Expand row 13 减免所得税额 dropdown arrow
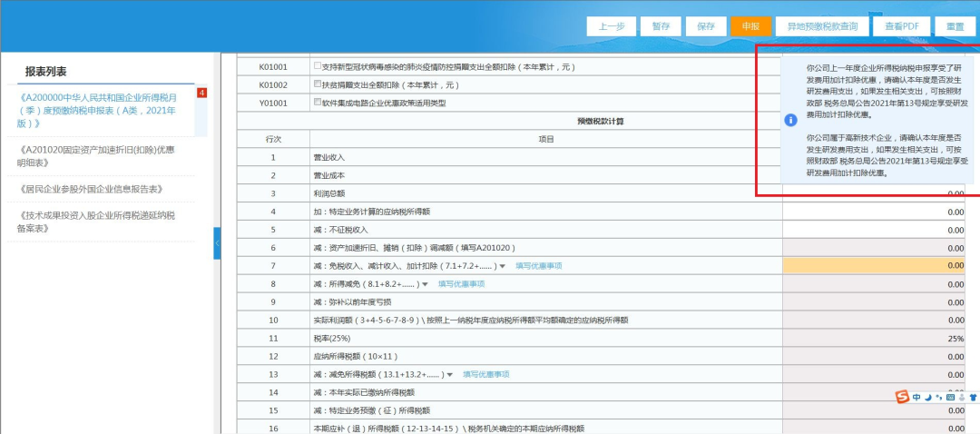This screenshot has width=980, height=434. 450,375
